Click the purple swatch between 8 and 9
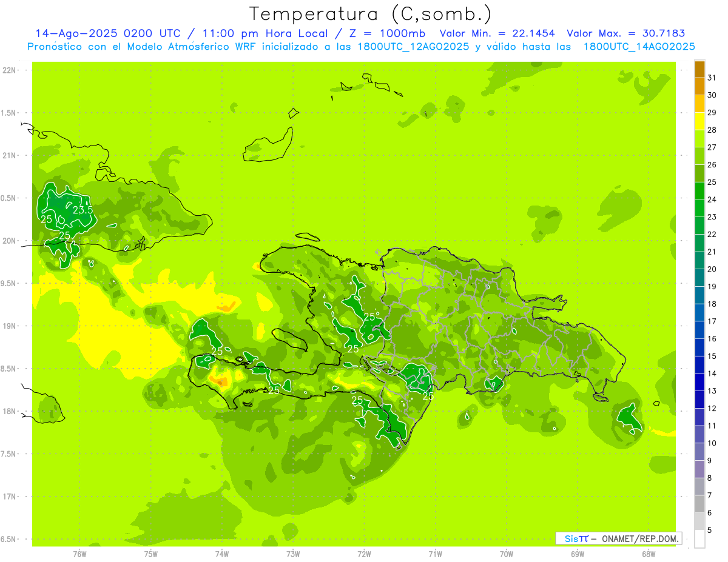This screenshot has height=562, width=728. [x=699, y=469]
